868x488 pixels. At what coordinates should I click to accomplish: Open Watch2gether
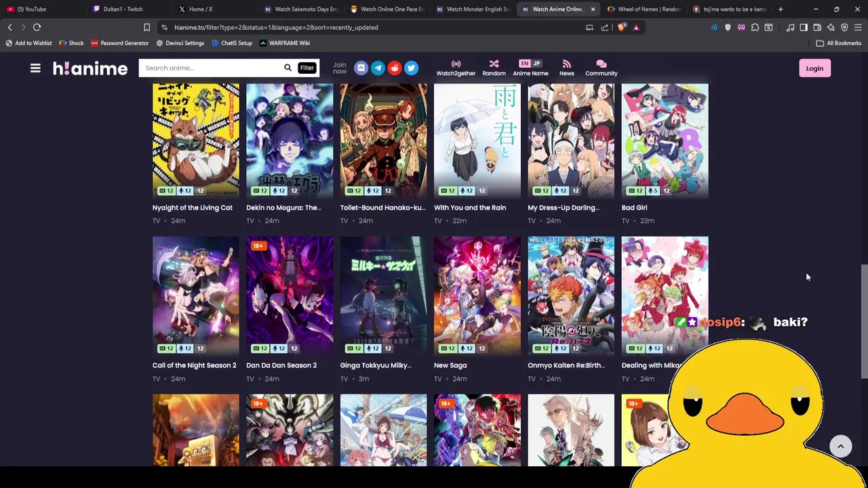click(456, 68)
